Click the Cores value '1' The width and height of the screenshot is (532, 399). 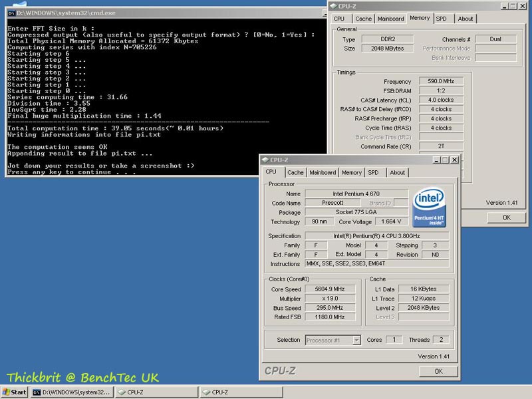click(394, 340)
